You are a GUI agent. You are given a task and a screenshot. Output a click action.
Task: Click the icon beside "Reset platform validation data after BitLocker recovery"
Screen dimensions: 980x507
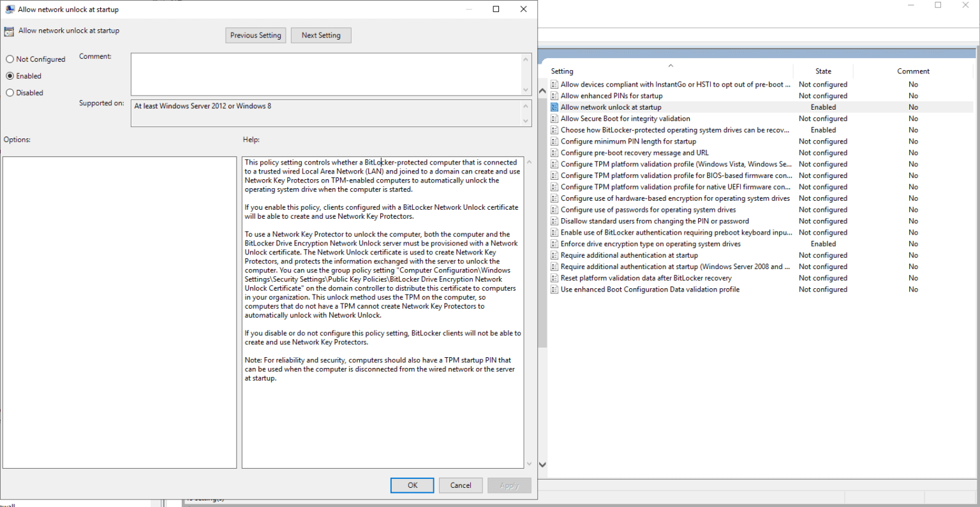click(554, 278)
